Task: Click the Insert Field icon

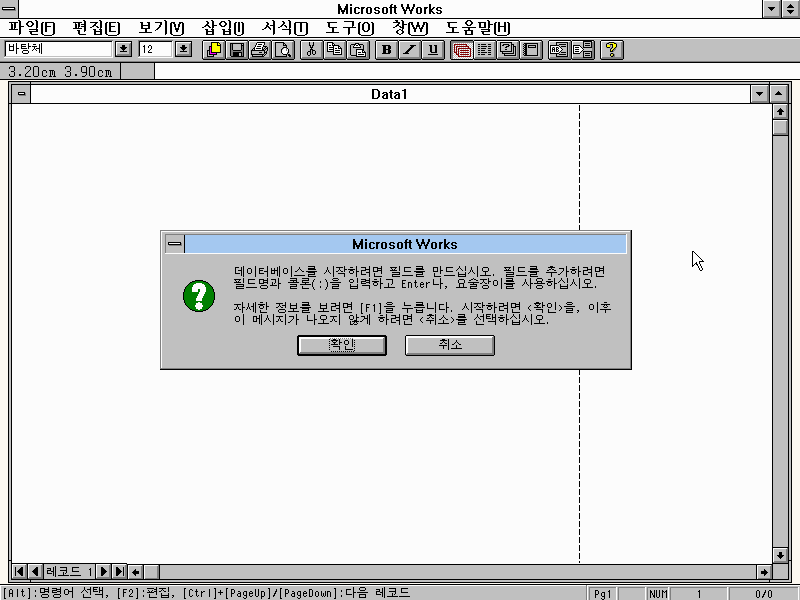Action: pos(559,49)
